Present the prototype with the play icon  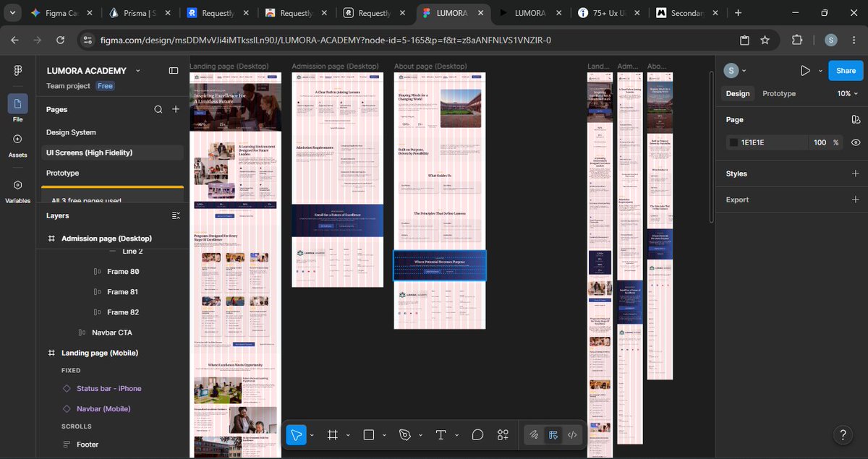(805, 70)
